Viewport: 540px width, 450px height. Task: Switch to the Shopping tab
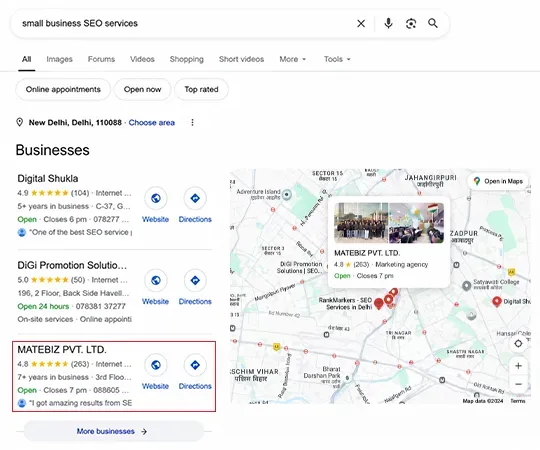click(187, 59)
